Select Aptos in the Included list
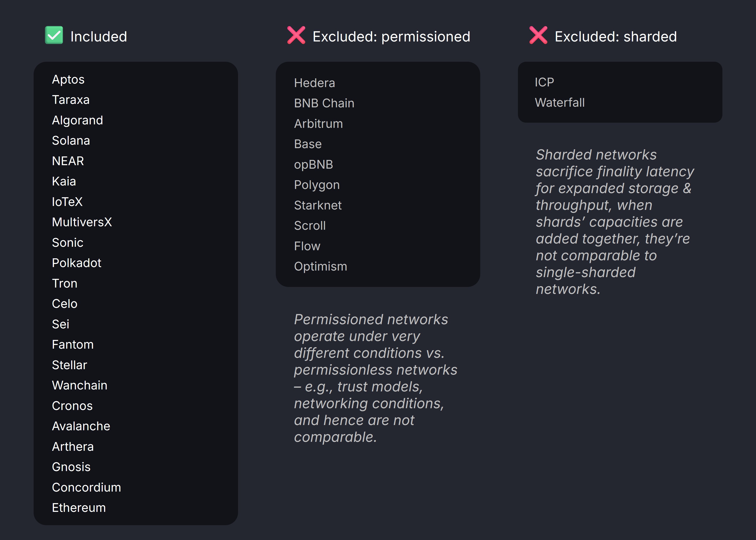This screenshot has width=756, height=540. pos(68,79)
